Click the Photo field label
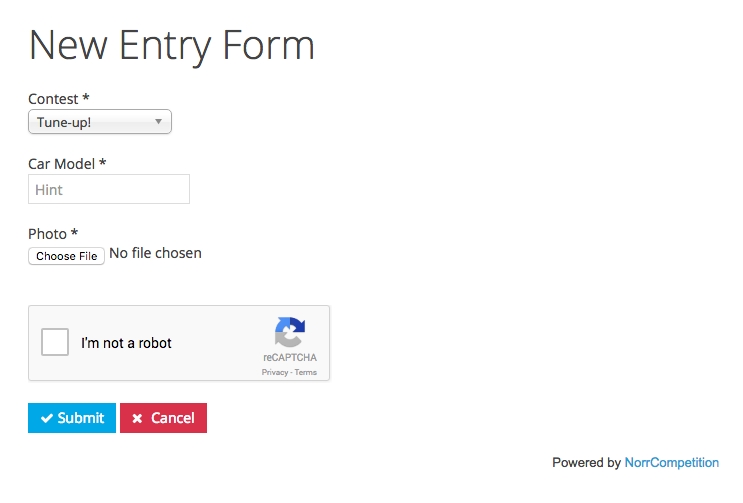Viewport: 743px width, 503px height. [x=53, y=234]
